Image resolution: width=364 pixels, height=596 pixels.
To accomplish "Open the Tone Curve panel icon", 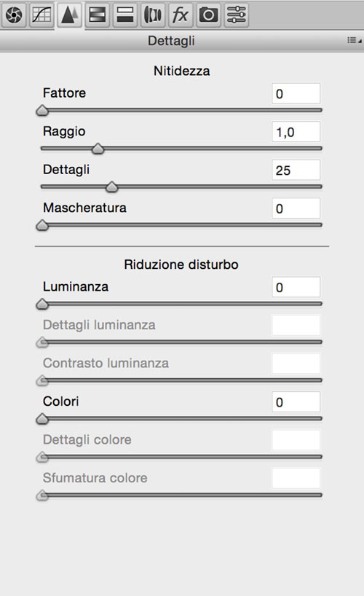I will point(41,15).
